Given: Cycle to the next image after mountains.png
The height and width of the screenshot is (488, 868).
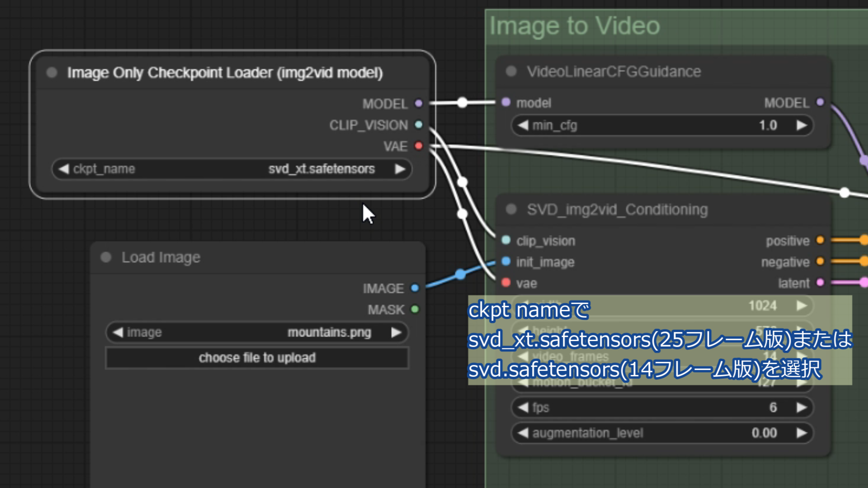Looking at the screenshot, I should (x=397, y=332).
